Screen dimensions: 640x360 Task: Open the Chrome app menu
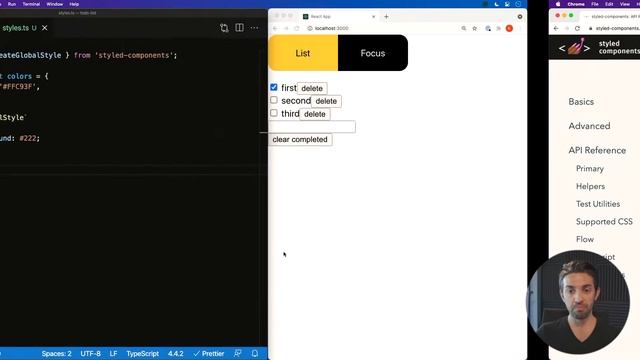pyautogui.click(x=576, y=4)
